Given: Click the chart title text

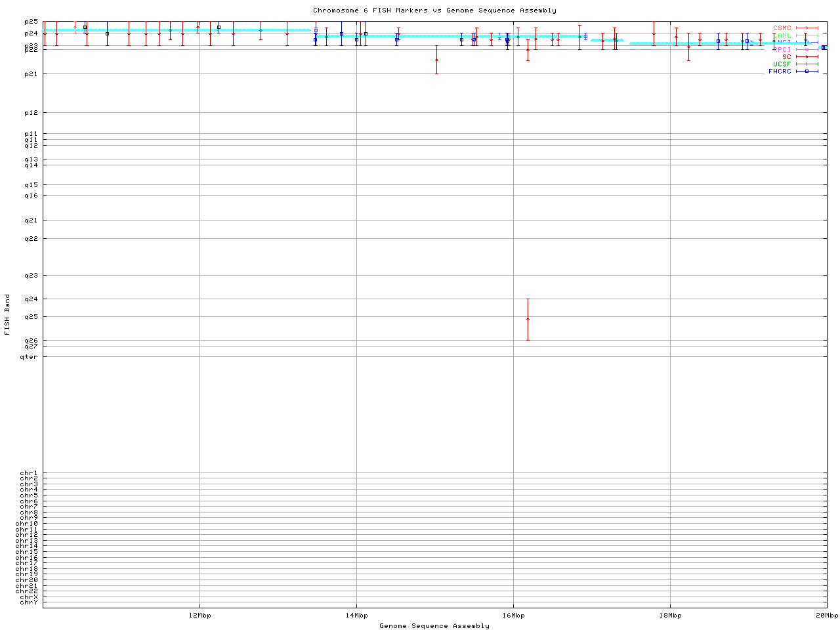Looking at the screenshot, I should coord(434,10).
